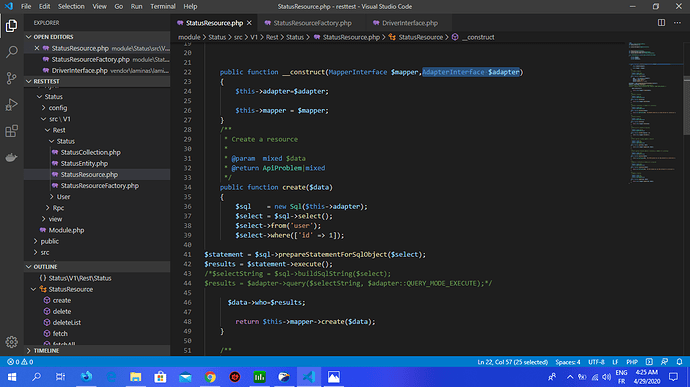Open Google Chrome from the taskbar

[210, 377]
